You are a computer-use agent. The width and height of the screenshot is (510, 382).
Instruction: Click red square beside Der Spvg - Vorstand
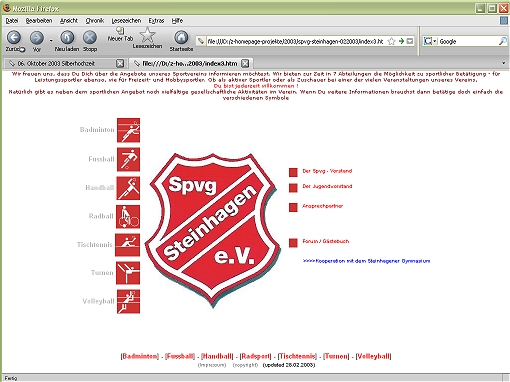tap(293, 172)
